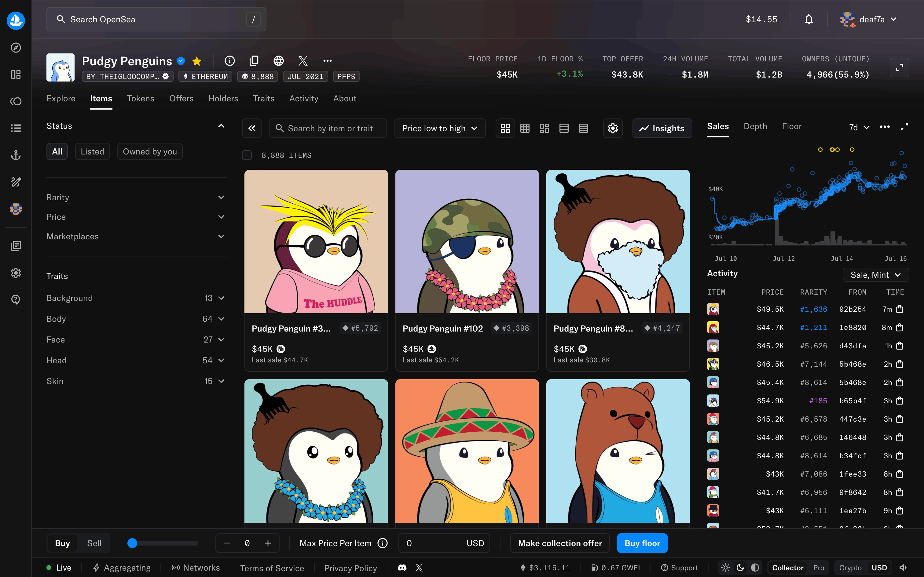The height and width of the screenshot is (577, 924).
Task: Click the collection info icon
Action: [229, 61]
